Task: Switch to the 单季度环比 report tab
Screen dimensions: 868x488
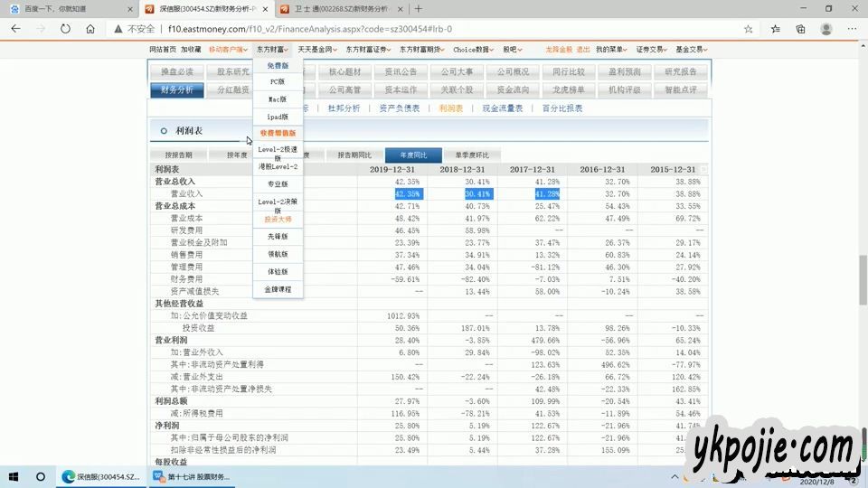Action: (471, 155)
